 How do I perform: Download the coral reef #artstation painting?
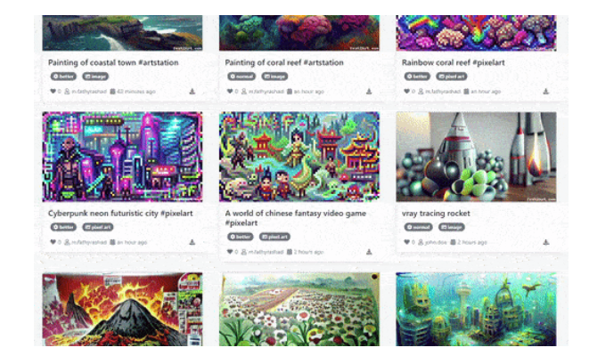coord(369,91)
